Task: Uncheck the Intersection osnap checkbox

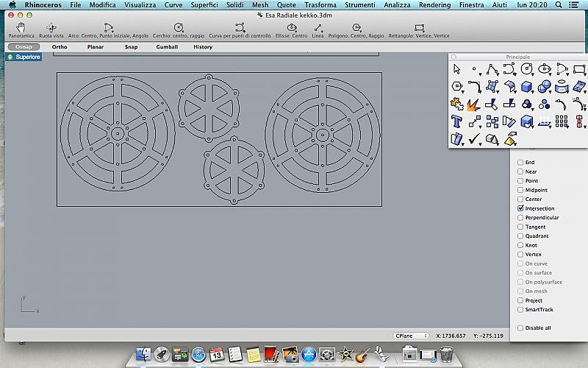Action: pos(521,209)
